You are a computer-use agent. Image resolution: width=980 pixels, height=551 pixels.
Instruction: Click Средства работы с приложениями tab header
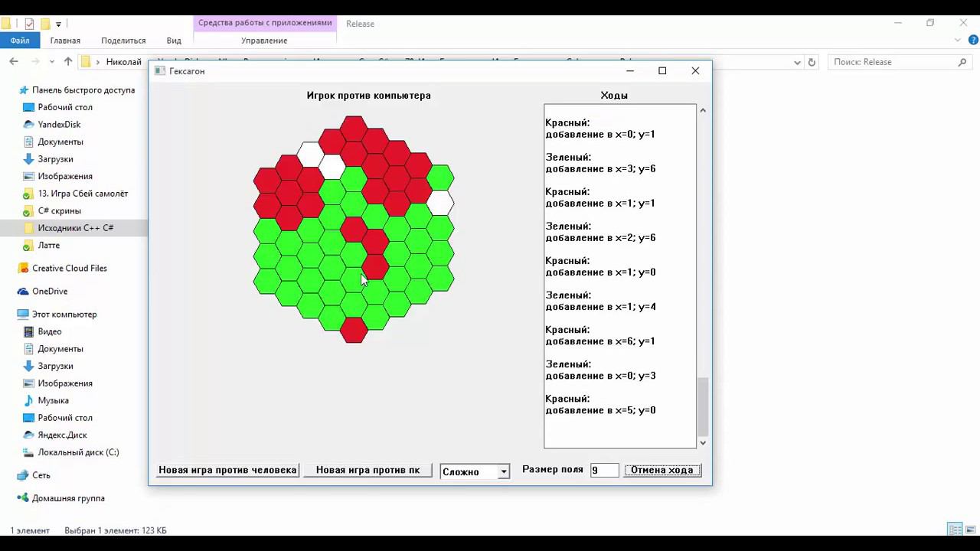pos(265,23)
